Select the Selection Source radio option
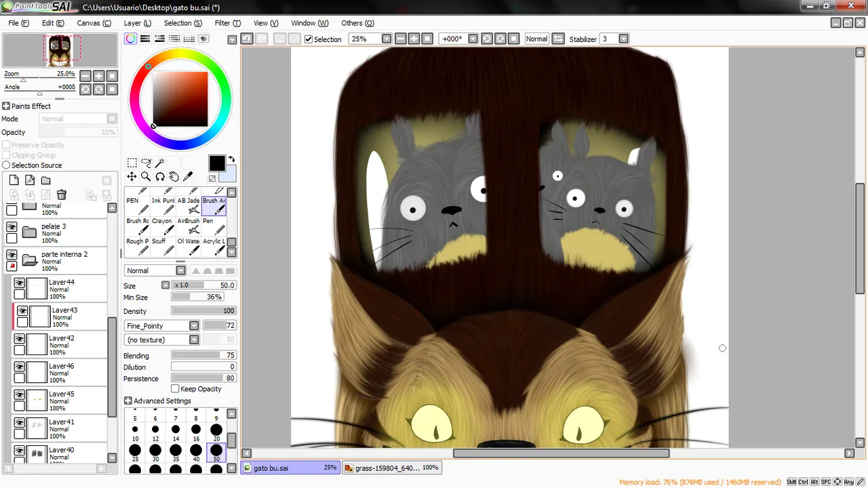 pos(6,165)
